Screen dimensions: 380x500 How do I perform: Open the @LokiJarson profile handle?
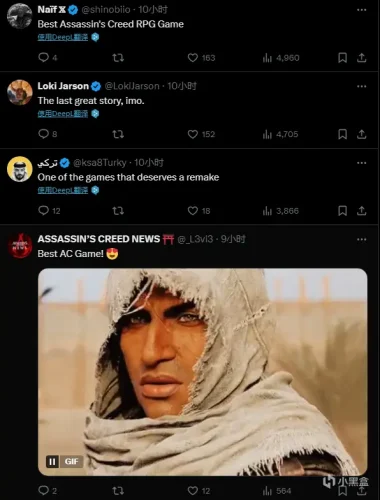(x=132, y=86)
